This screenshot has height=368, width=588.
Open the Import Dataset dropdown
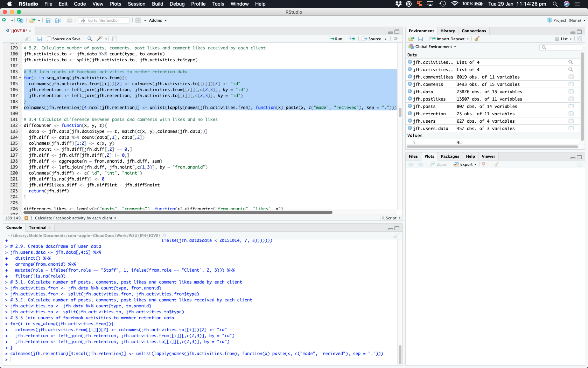click(x=450, y=39)
